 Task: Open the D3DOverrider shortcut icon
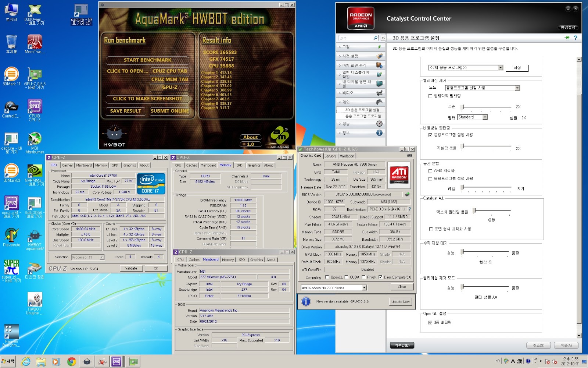(x=35, y=14)
